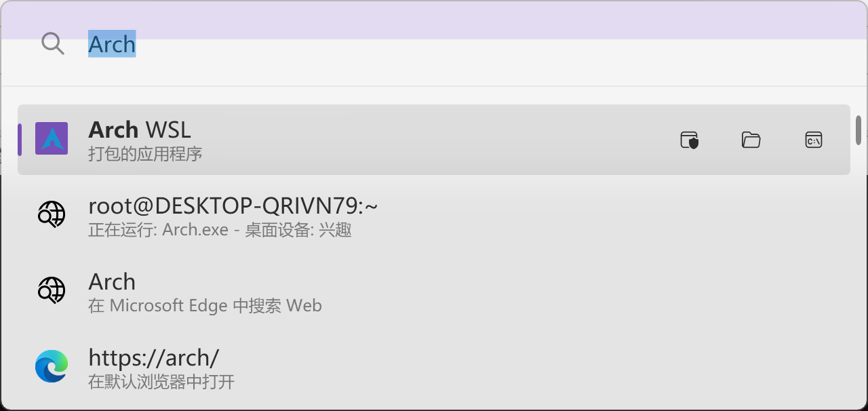Image resolution: width=868 pixels, height=411 pixels.
Task: Select the Arch WSL packaged application result
Action: click(x=434, y=140)
